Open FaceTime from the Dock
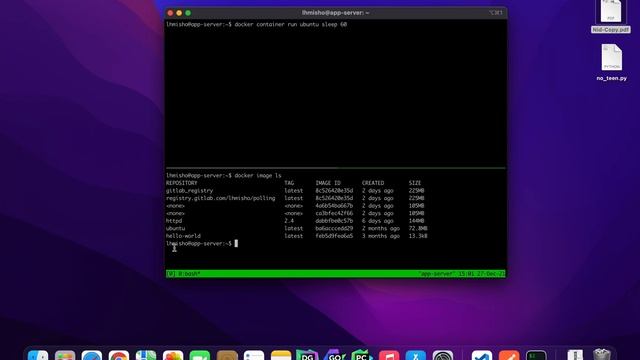Viewport: 640px width, 360px height. pos(200,355)
